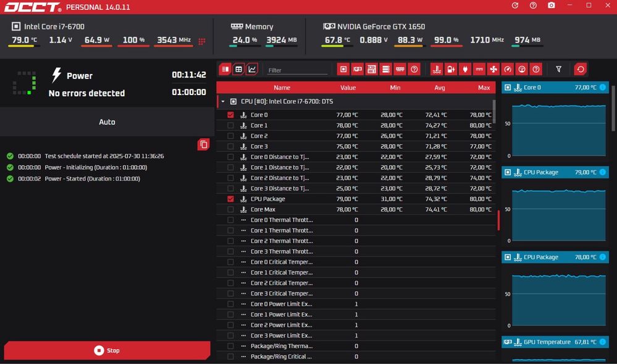Sort by the Min column header
The width and height of the screenshot is (617, 364).
pos(395,88)
